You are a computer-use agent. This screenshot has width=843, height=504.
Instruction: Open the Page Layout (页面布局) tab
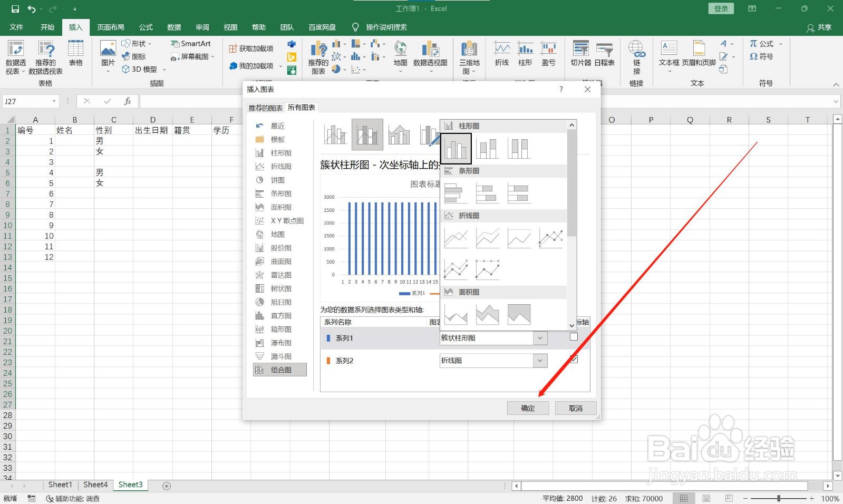(111, 27)
